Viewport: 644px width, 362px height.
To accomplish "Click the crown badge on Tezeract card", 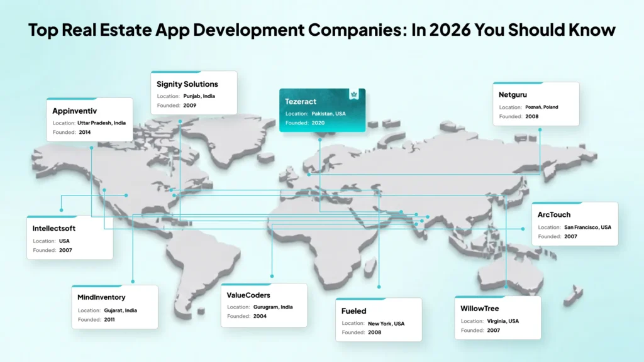I will tap(353, 94).
